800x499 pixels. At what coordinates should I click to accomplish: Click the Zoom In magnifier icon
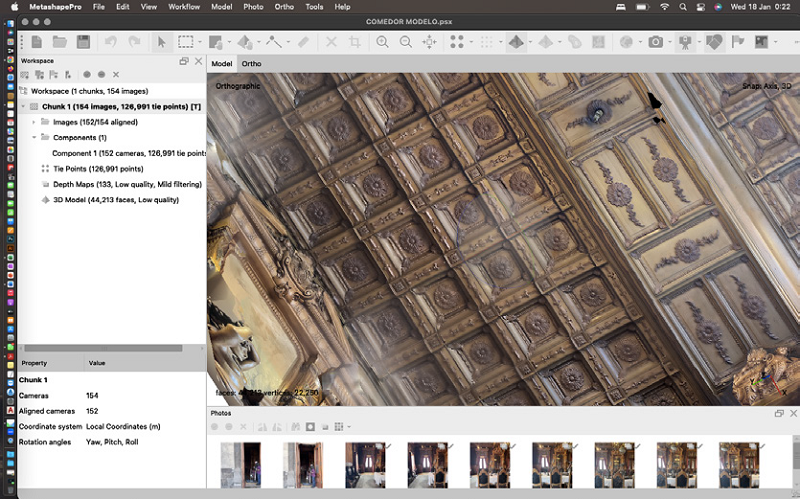point(382,42)
